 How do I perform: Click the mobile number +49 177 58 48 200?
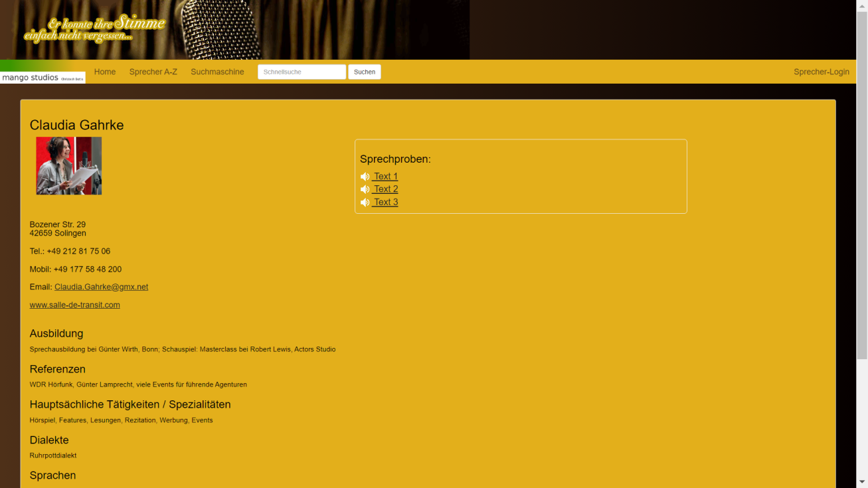[x=88, y=269]
